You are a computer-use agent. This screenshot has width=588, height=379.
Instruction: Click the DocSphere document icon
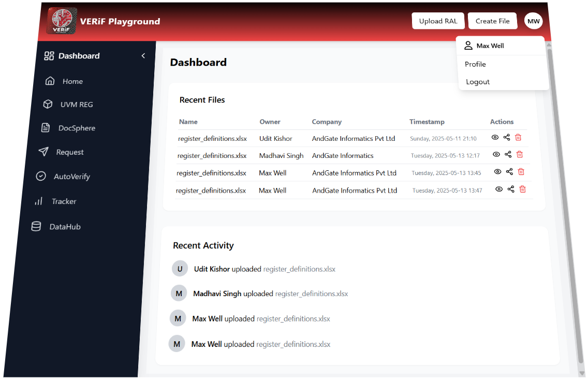click(x=46, y=128)
